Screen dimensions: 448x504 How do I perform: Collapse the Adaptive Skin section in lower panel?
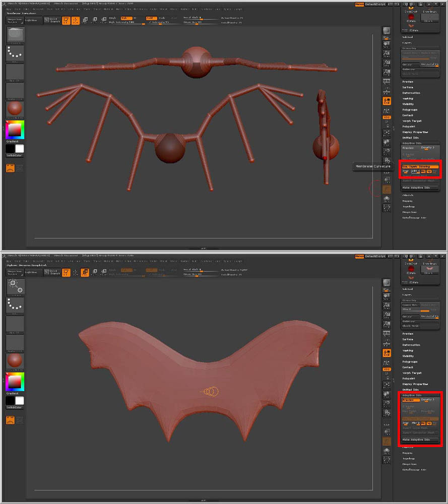(x=412, y=395)
